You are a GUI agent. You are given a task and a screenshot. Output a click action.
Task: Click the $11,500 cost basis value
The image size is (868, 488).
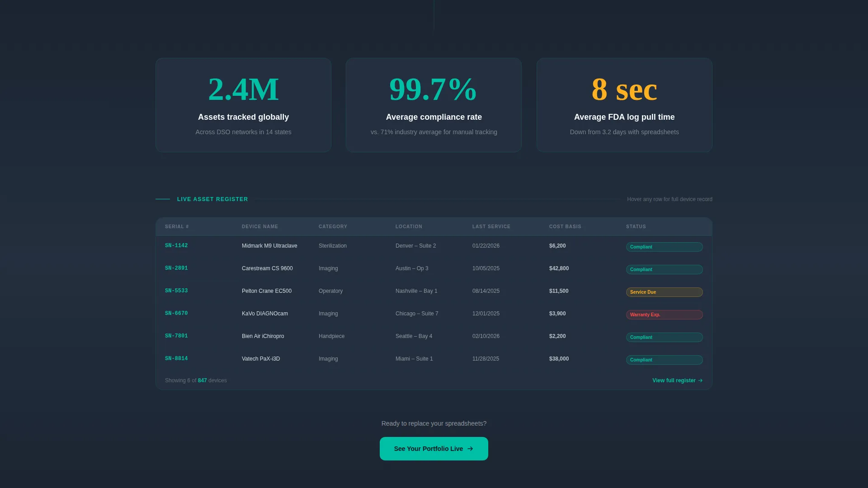pyautogui.click(x=559, y=291)
